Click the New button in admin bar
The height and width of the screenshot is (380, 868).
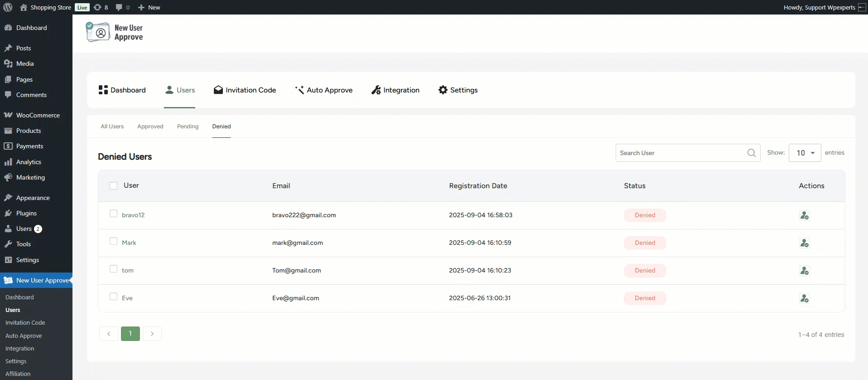coord(149,7)
